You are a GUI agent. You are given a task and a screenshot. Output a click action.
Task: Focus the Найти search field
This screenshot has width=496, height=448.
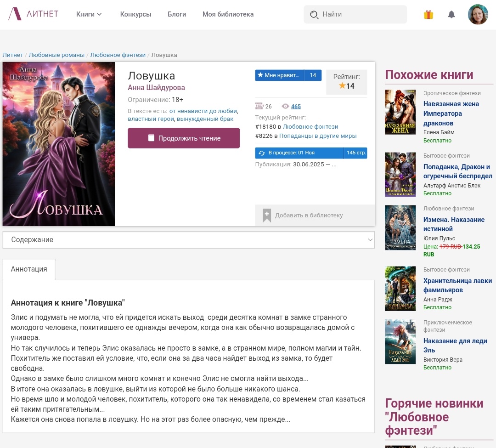point(355,14)
